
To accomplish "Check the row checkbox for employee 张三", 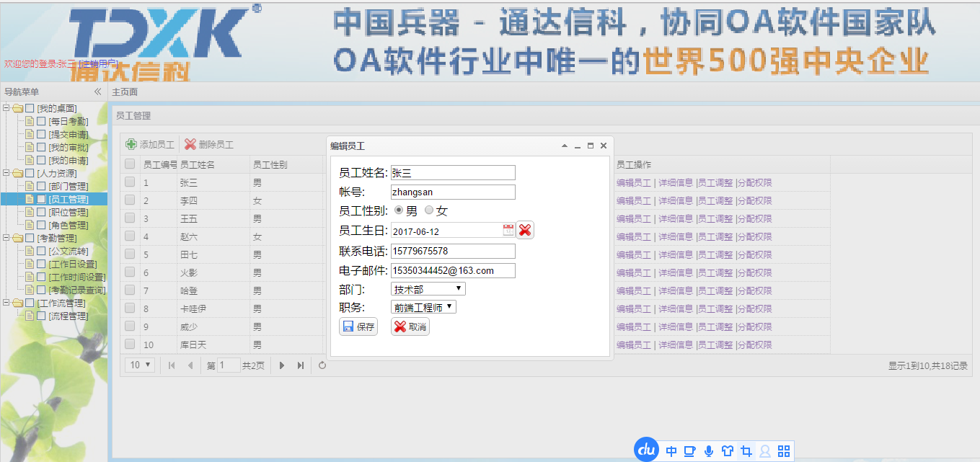I will click(130, 182).
